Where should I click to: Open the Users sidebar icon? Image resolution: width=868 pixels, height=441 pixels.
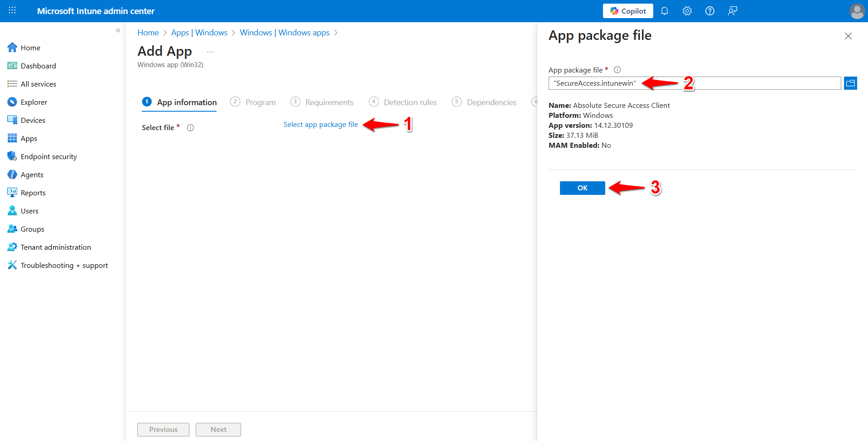click(12, 211)
